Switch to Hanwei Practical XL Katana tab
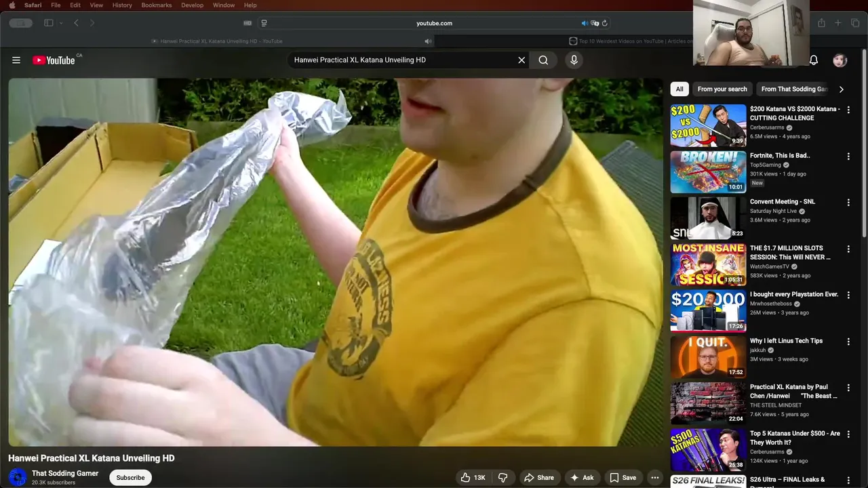Image resolution: width=868 pixels, height=488 pixels. 217,41
